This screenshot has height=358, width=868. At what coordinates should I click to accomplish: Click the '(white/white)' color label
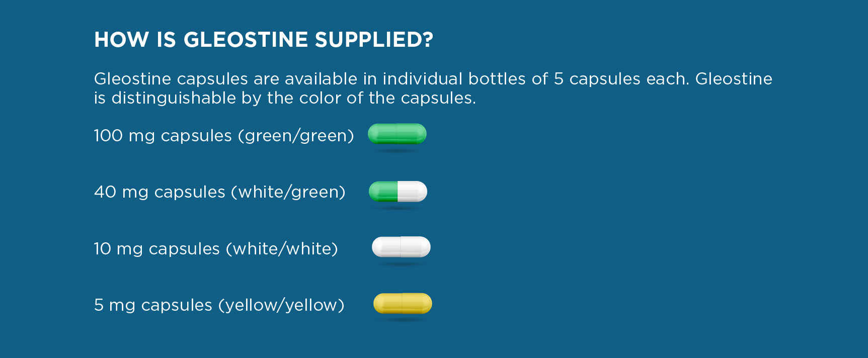[282, 249]
